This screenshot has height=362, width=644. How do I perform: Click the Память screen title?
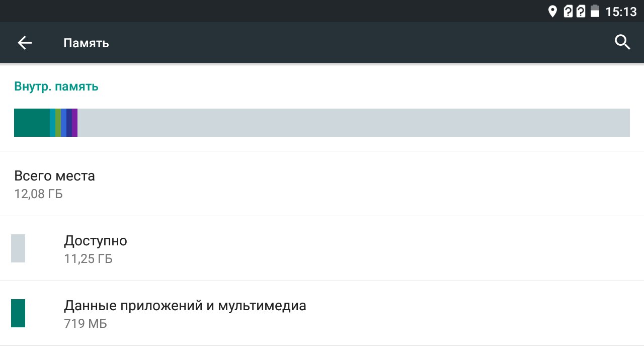tap(86, 43)
